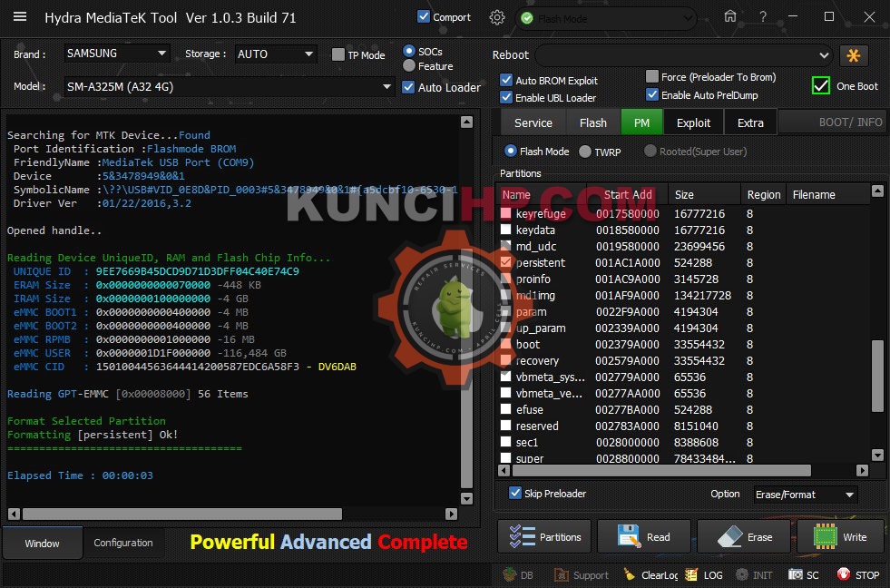Click the Region column header
Screen dimensions: 890x588
point(763,194)
